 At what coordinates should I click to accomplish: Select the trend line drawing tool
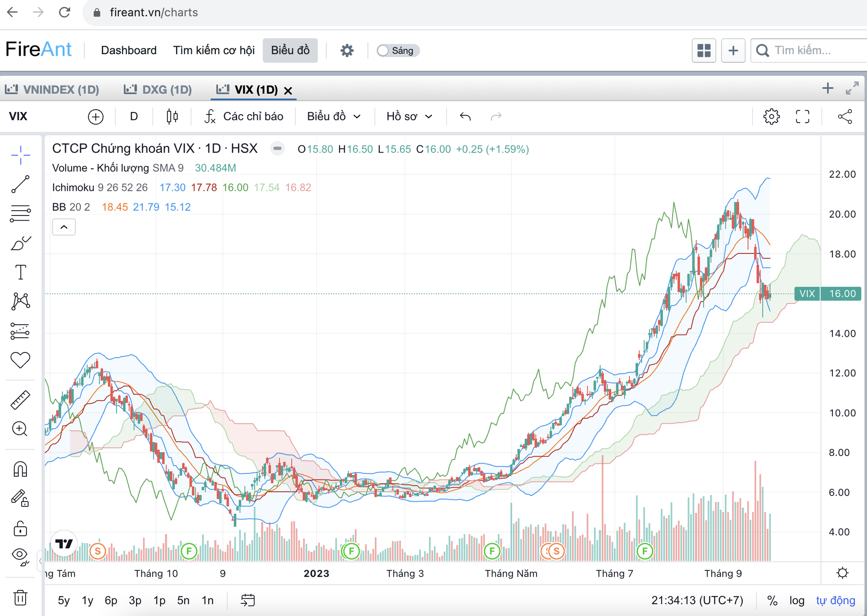pyautogui.click(x=20, y=184)
